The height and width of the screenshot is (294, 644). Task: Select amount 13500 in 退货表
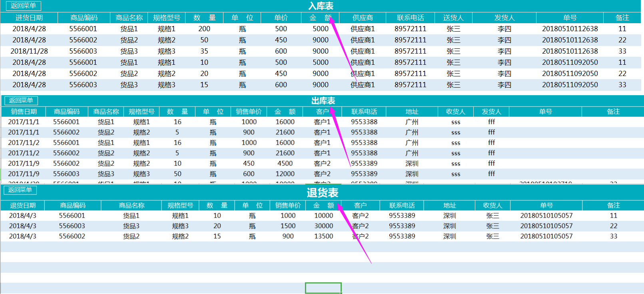323,236
